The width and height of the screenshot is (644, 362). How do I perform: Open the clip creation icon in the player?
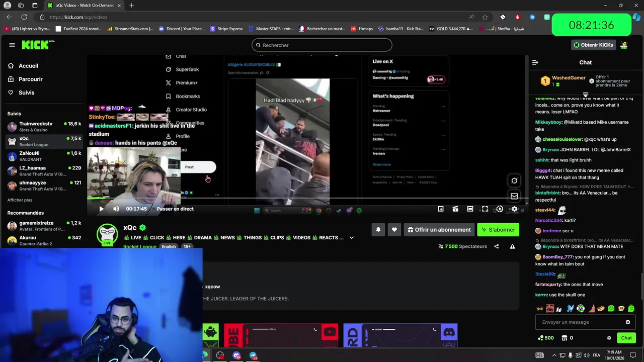(x=455, y=209)
